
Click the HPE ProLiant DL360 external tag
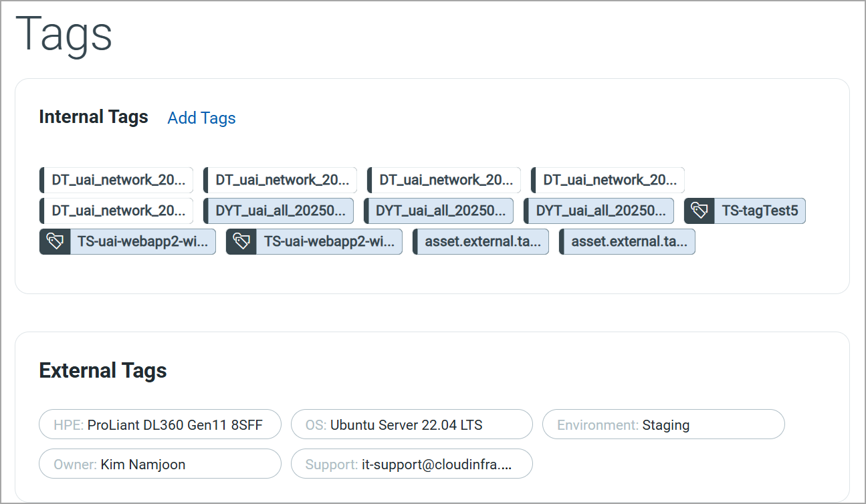pyautogui.click(x=160, y=424)
